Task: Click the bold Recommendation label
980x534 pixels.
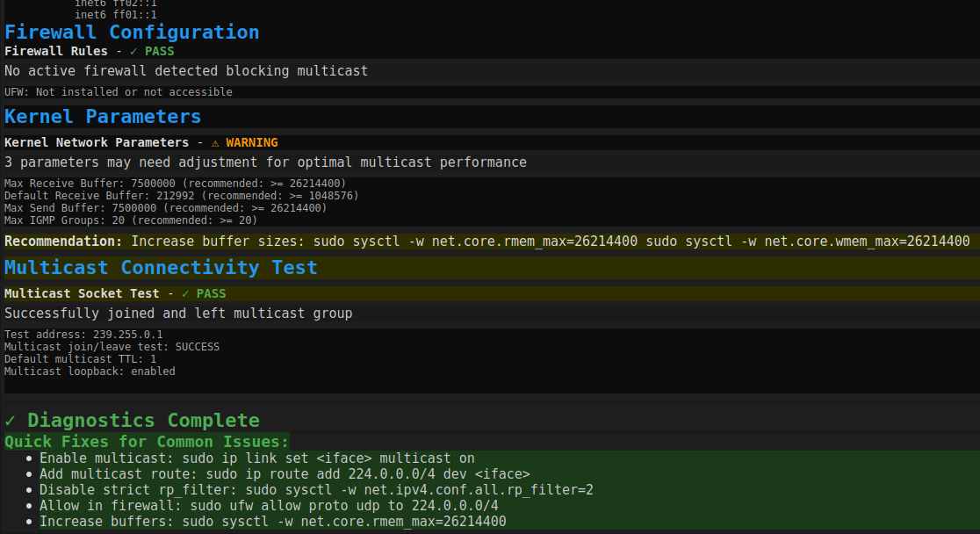Action: 63,242
